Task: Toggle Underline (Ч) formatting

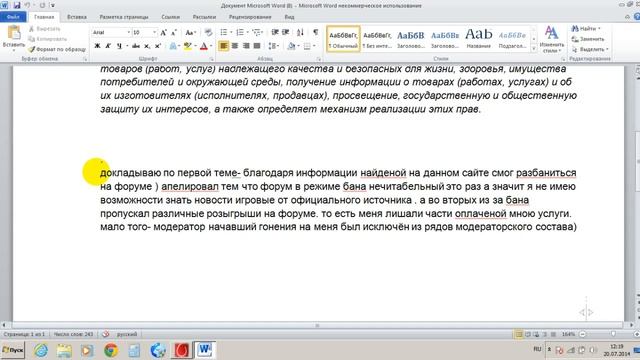Action: pyautogui.click(x=119, y=46)
